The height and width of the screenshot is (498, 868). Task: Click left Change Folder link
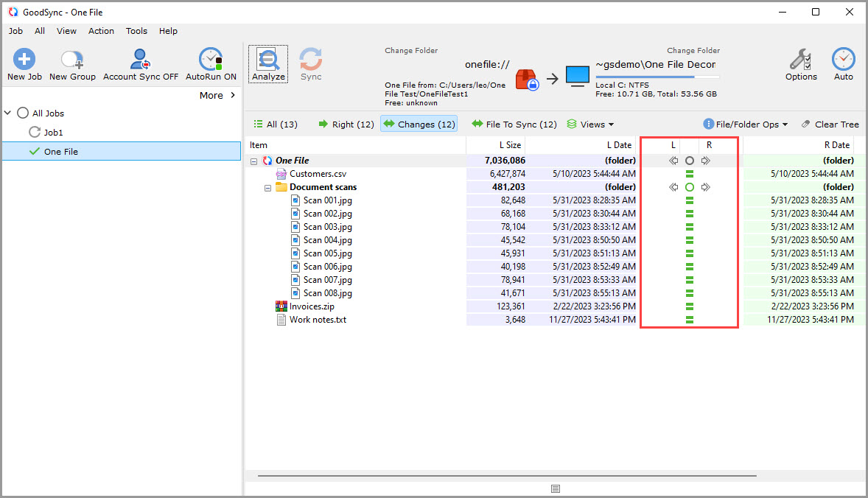411,50
